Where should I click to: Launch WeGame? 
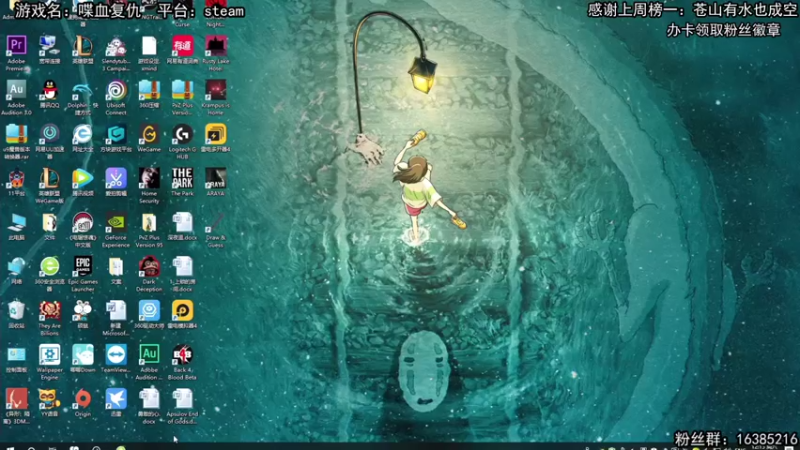point(149,134)
